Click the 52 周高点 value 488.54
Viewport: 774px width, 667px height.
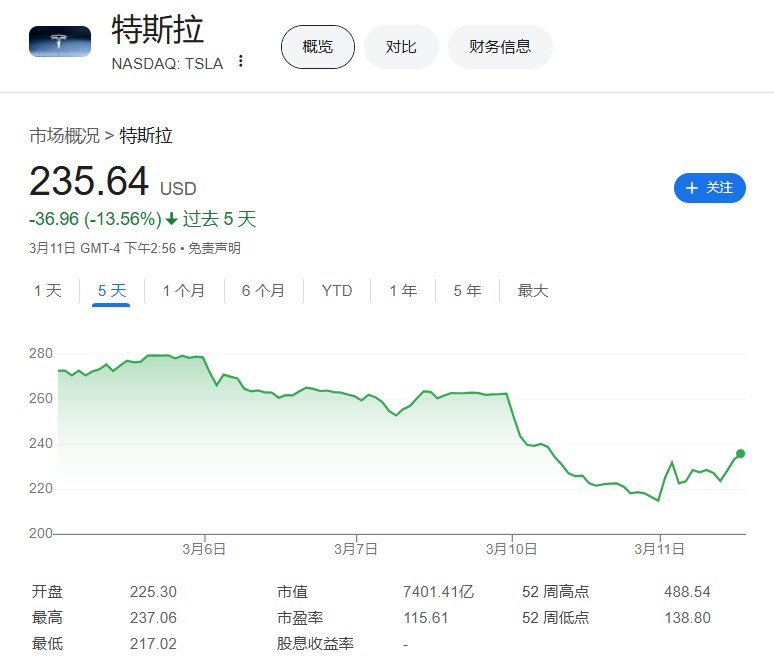pyautogui.click(x=687, y=591)
